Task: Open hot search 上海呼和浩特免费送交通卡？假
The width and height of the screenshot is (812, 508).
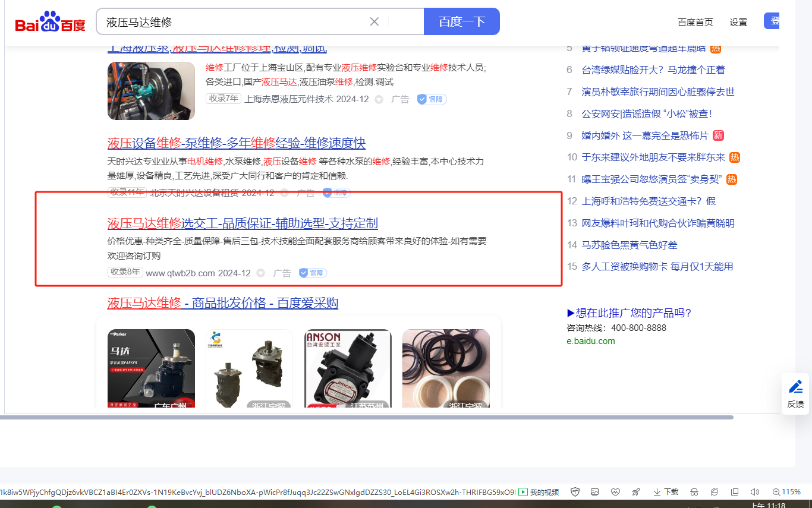Action: (649, 201)
